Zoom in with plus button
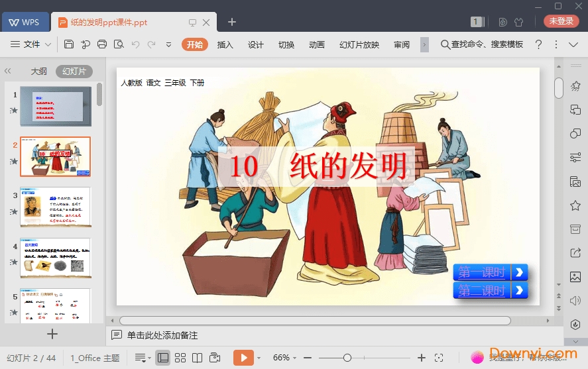Screen dimensions: 588x369 pyautogui.click(x=422, y=358)
